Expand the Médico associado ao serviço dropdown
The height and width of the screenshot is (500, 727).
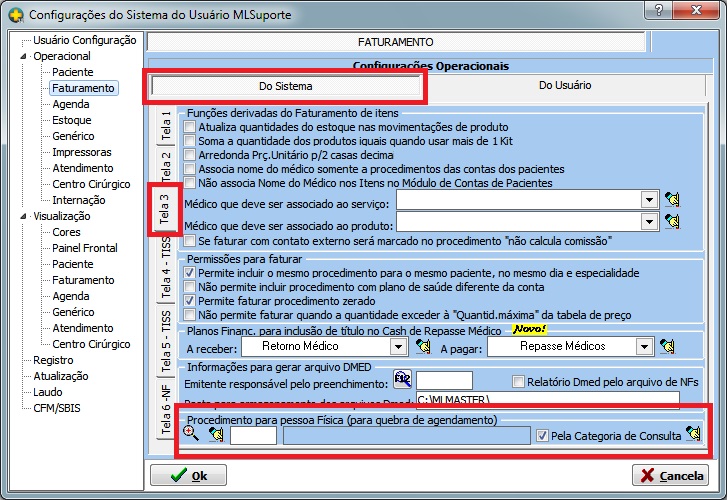tap(647, 199)
